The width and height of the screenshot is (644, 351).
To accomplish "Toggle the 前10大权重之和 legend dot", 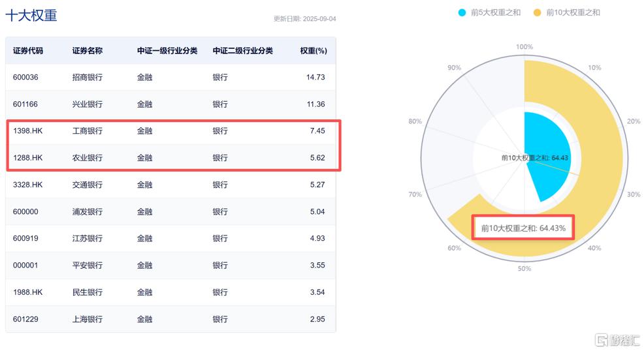I will pos(538,12).
